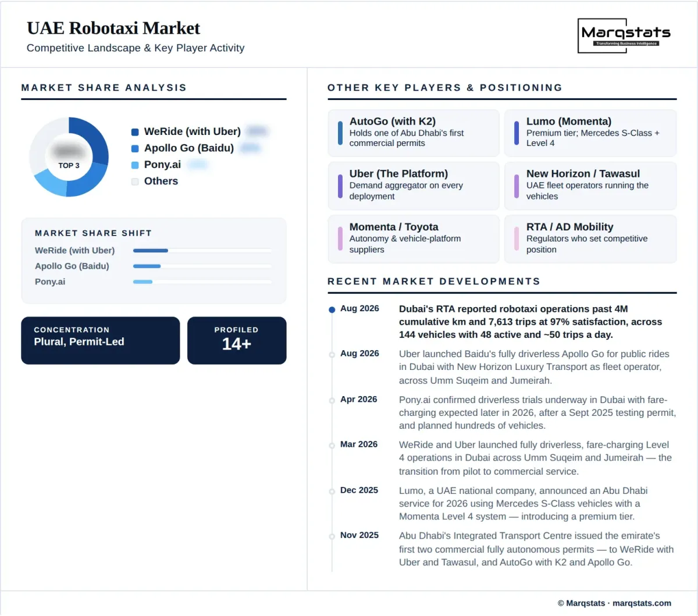Screen dimensions: 698x616
Task: Select the Mar 2026 timeline dot
Action: click(x=332, y=445)
